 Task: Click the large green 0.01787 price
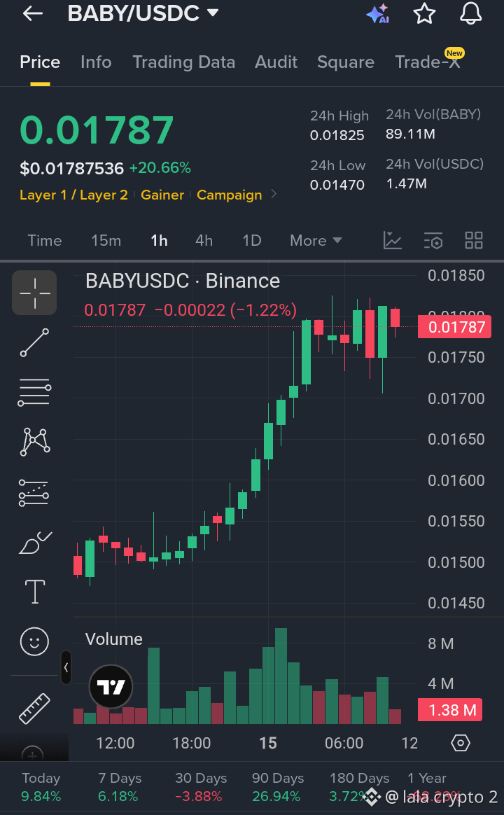[x=97, y=130]
